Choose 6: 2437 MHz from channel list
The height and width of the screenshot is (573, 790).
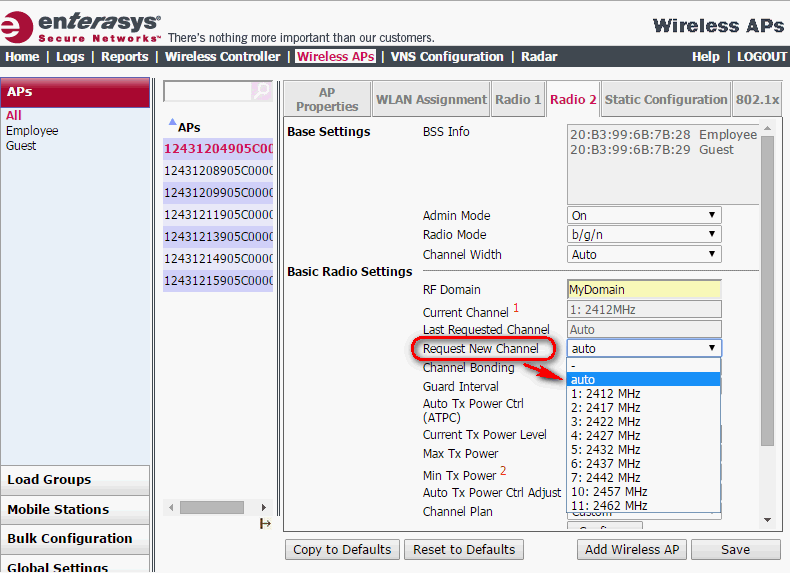606,464
